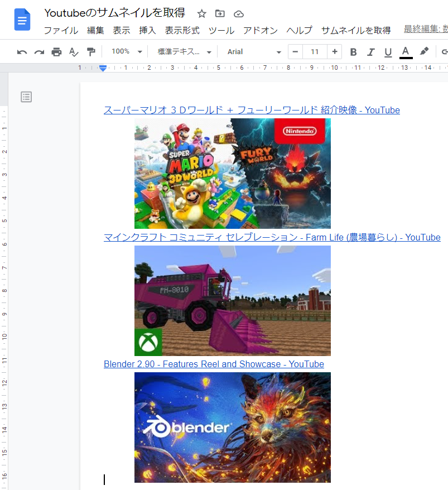Open the Arial font dropdown
Image resolution: width=448 pixels, height=490 pixels.
[254, 51]
